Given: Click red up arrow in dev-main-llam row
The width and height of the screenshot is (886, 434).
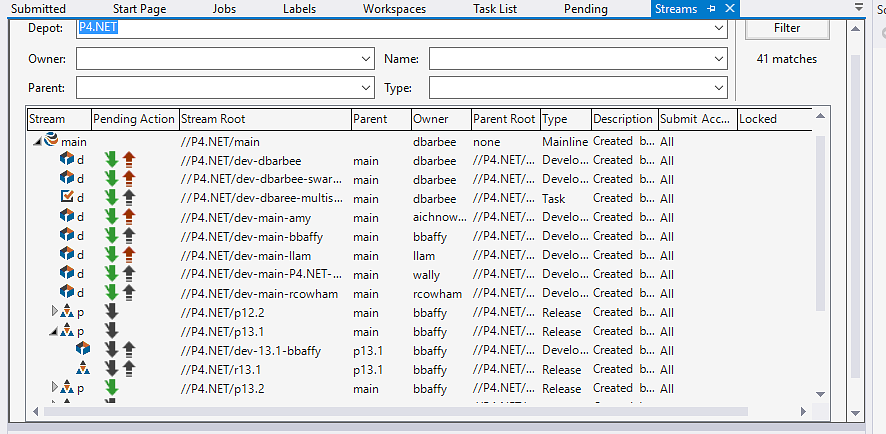Looking at the screenshot, I should 128,255.
